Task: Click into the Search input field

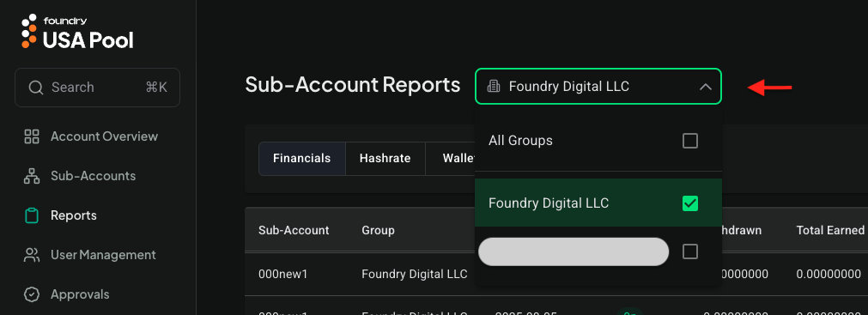Action: click(x=97, y=88)
